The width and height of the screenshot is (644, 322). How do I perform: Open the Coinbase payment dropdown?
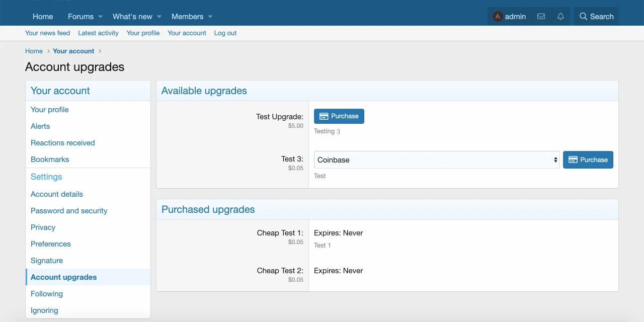(x=436, y=160)
